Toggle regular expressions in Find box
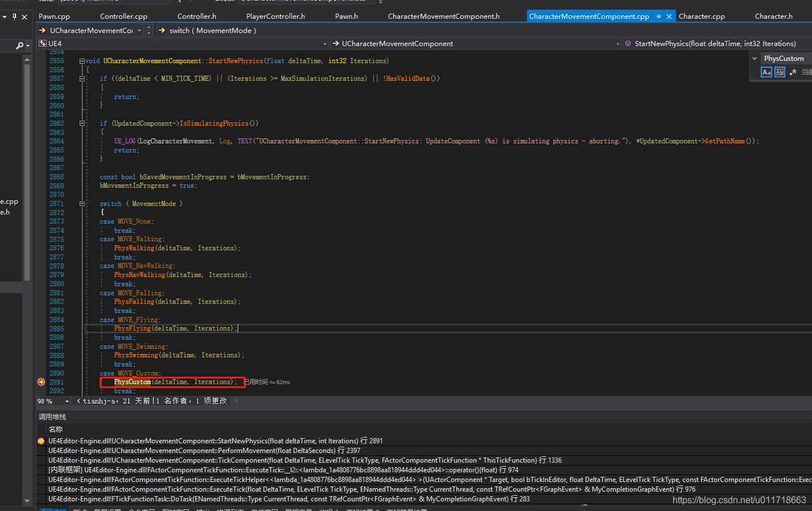This screenshot has height=511, width=812. click(x=793, y=72)
